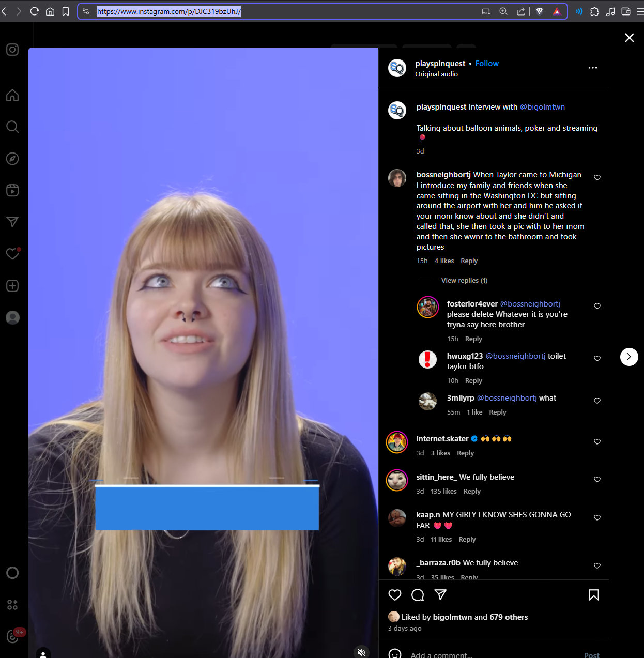The image size is (644, 658).
Task: Show tagged people icon on the video
Action: [x=43, y=653]
